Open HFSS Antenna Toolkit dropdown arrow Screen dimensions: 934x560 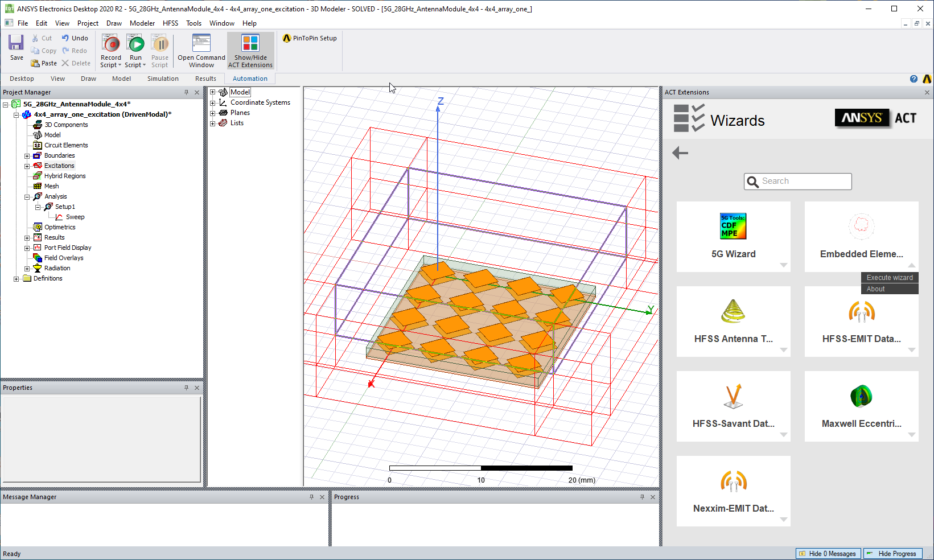pos(784,350)
